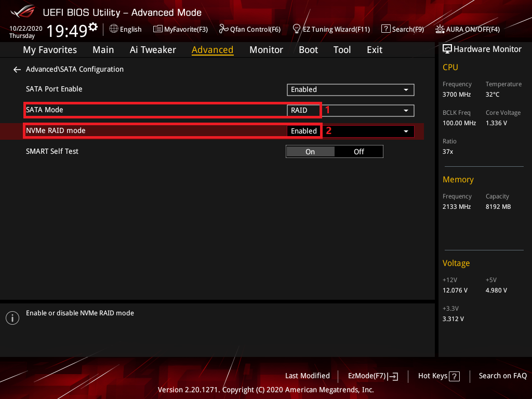
Task: Select the NVMe RAID mode setting row
Action: click(x=156, y=131)
